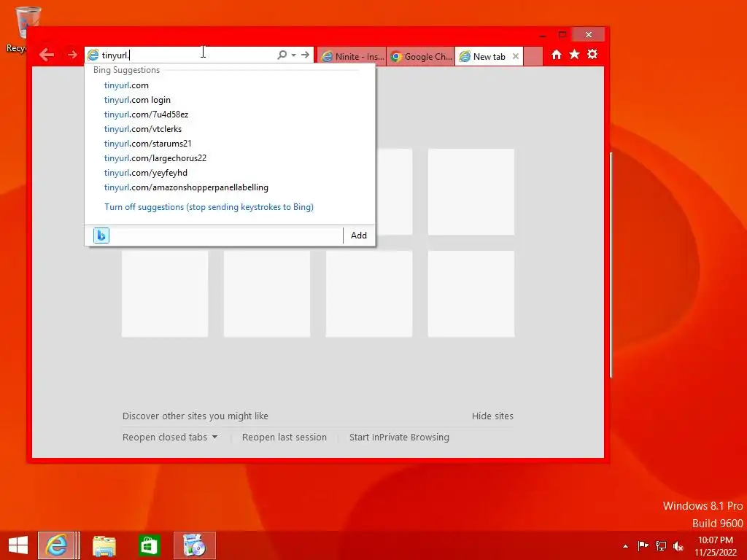
Task: Click Reopen last session link
Action: coord(285,437)
